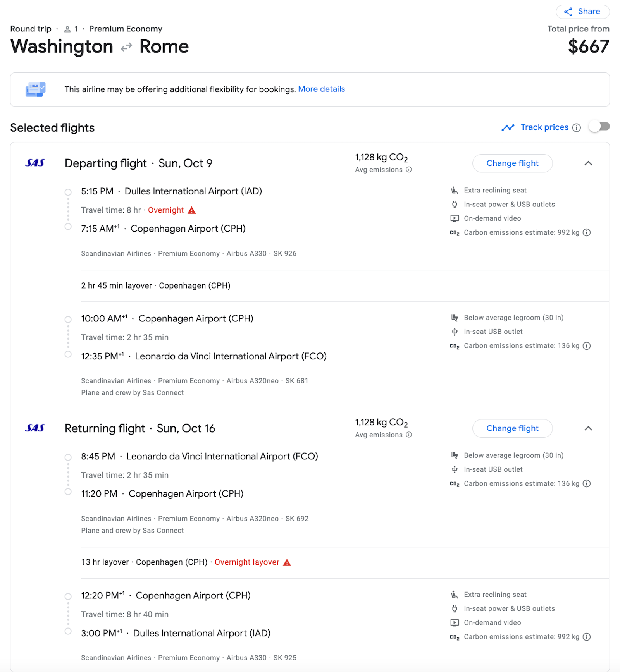Enable the Track prices toggle switch

600,127
